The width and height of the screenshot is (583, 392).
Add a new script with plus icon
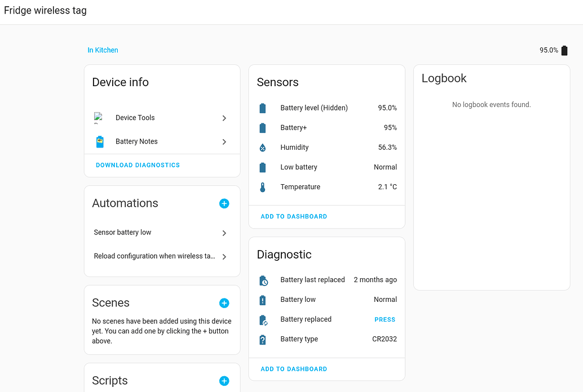point(224,381)
